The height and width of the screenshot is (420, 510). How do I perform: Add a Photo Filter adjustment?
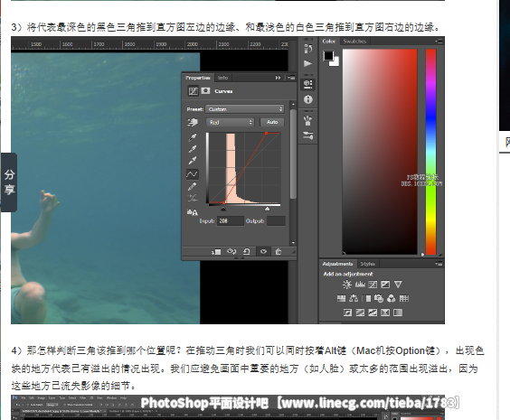click(x=379, y=298)
